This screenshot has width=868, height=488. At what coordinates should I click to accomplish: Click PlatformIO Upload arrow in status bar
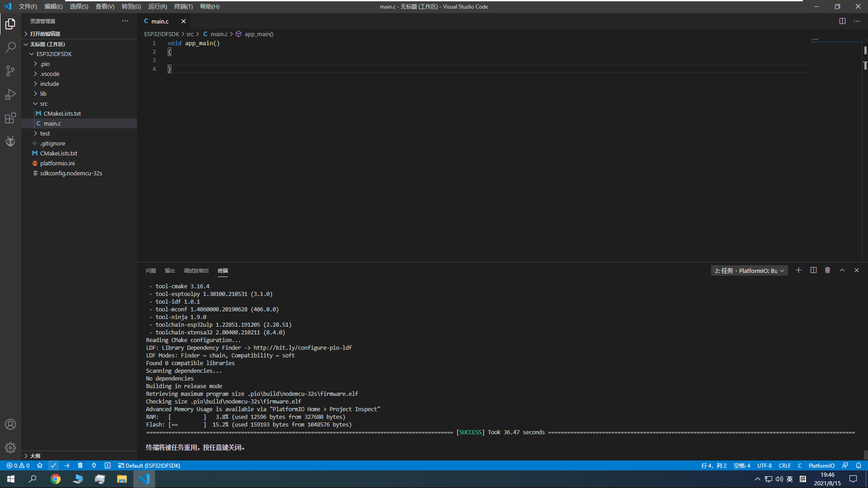tap(67, 465)
